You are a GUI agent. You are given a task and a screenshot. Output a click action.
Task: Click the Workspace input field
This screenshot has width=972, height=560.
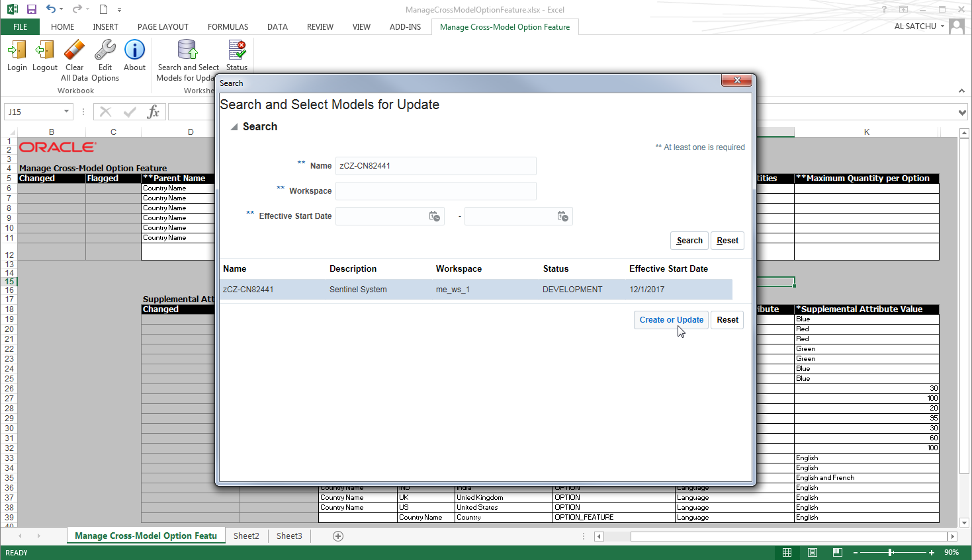click(x=435, y=191)
